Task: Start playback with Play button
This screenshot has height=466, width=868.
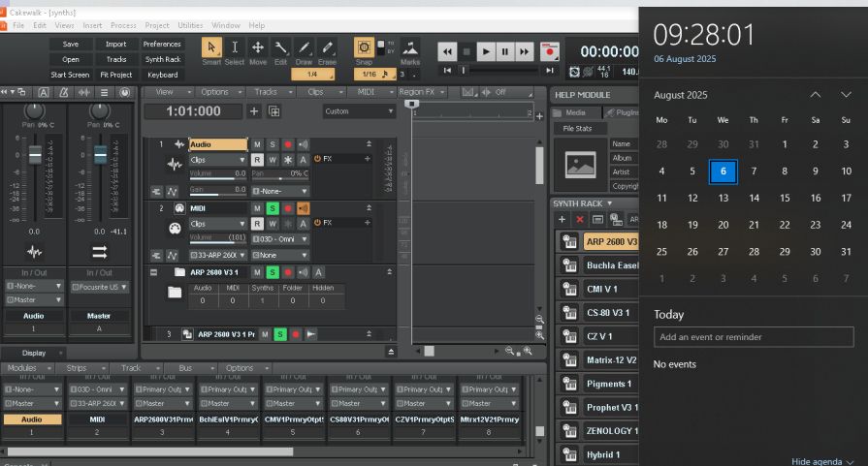Action: (x=486, y=52)
